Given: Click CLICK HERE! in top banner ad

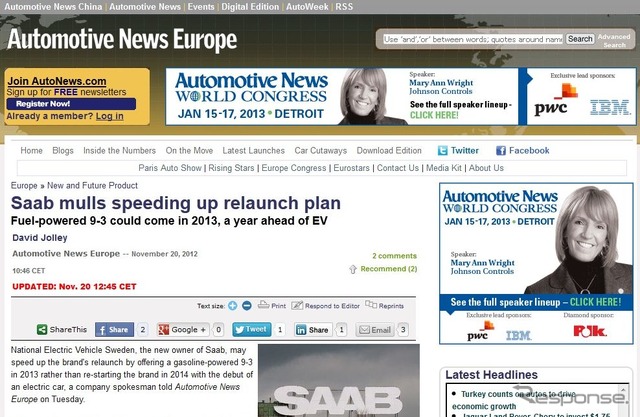Looking at the screenshot, I should click(x=434, y=115).
